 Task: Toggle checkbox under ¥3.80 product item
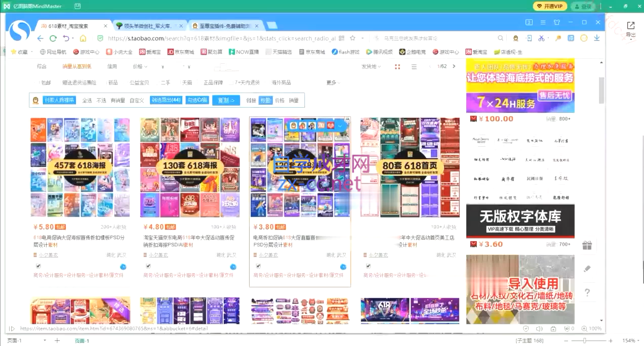click(259, 266)
